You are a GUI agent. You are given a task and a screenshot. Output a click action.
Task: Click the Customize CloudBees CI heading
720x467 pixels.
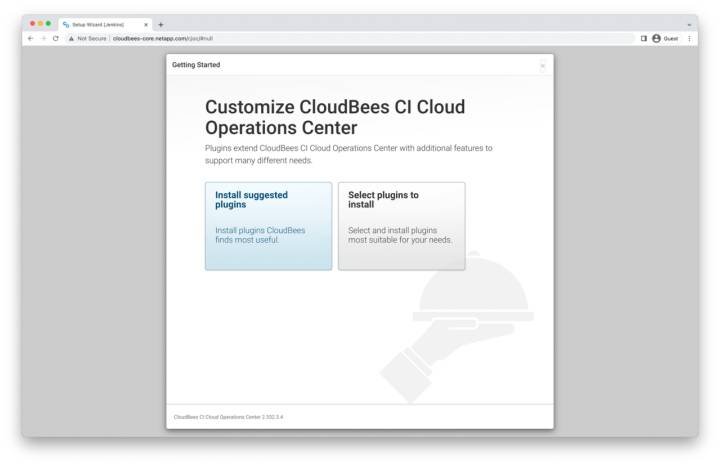(x=335, y=117)
